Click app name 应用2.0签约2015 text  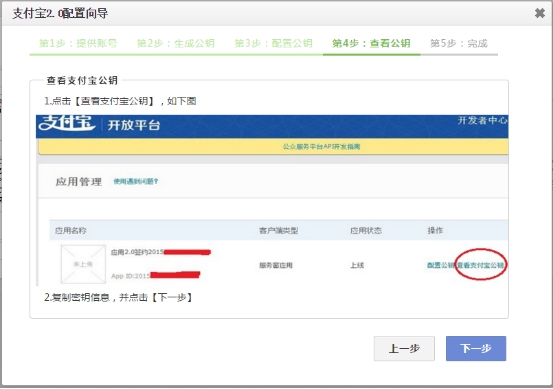tap(137, 252)
